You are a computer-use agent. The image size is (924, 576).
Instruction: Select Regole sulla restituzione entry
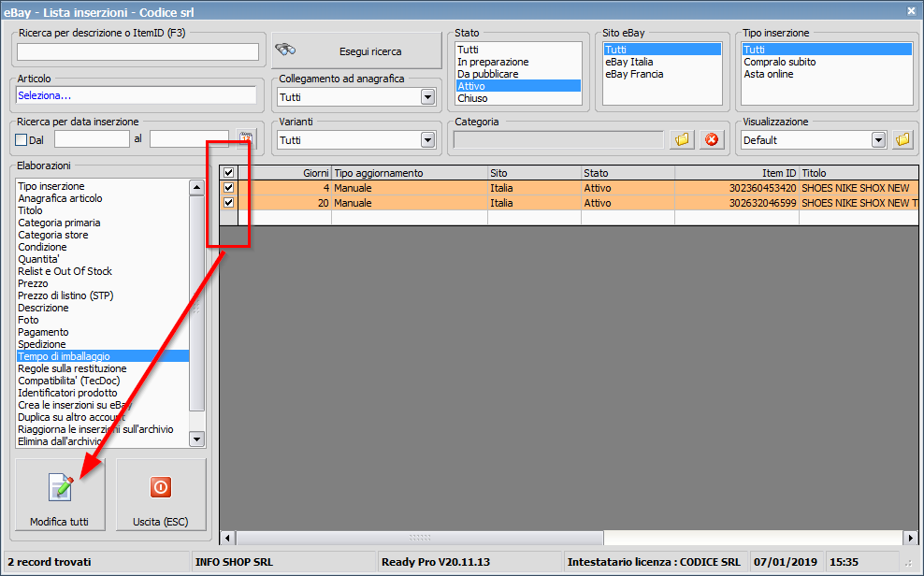(103, 368)
